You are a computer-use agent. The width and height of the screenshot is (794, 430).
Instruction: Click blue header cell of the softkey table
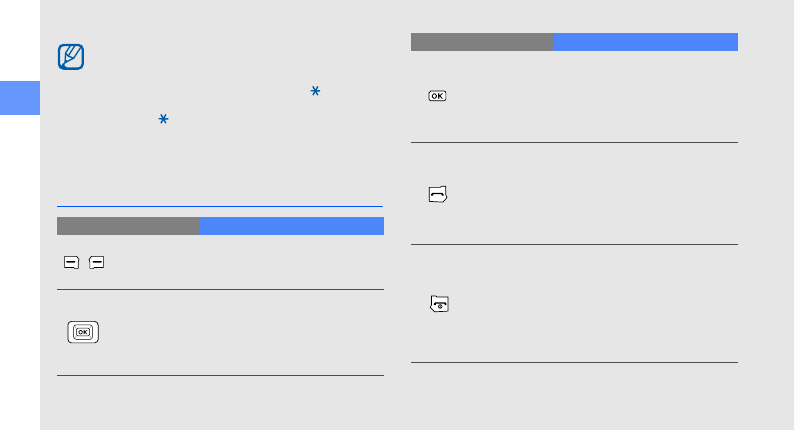click(x=291, y=225)
